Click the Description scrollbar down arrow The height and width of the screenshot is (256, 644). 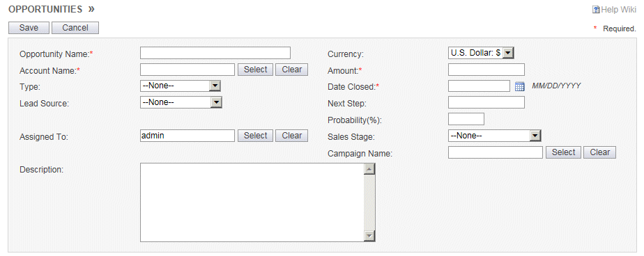pyautogui.click(x=369, y=236)
